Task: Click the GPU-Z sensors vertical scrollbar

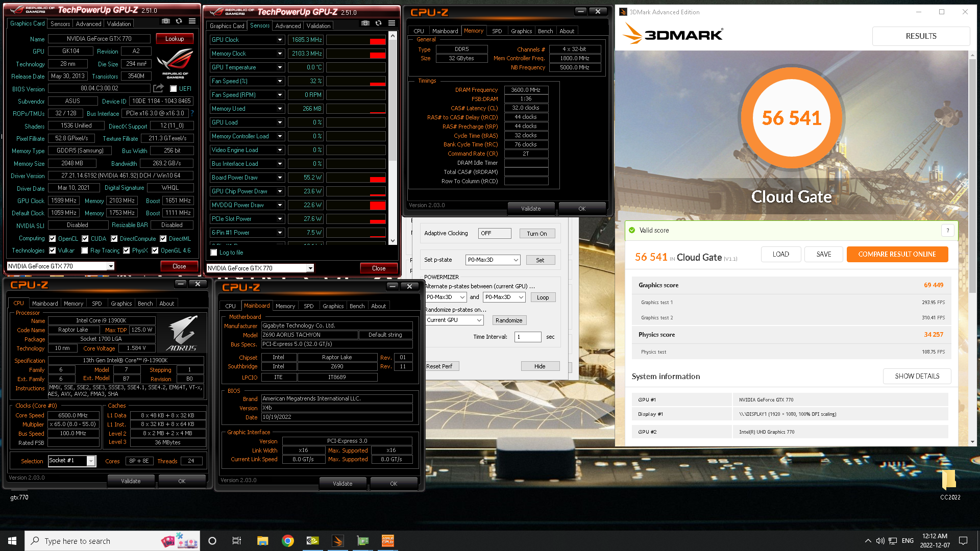Action: pos(393,138)
